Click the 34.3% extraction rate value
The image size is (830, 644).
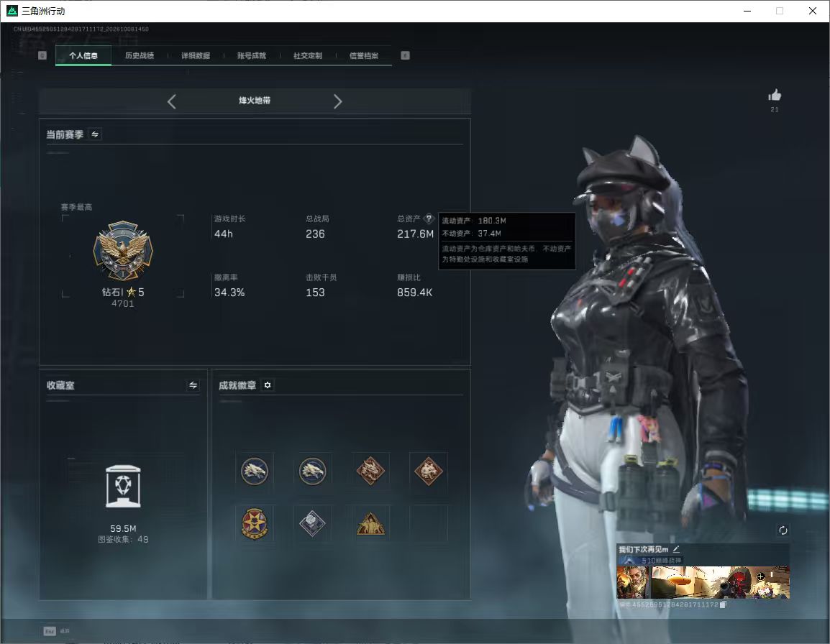(x=229, y=293)
